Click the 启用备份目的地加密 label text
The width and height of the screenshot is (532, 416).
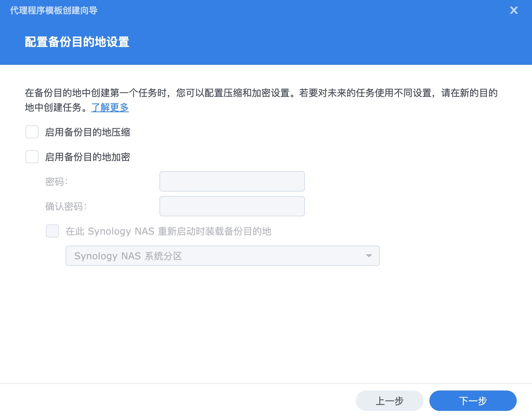pos(88,157)
